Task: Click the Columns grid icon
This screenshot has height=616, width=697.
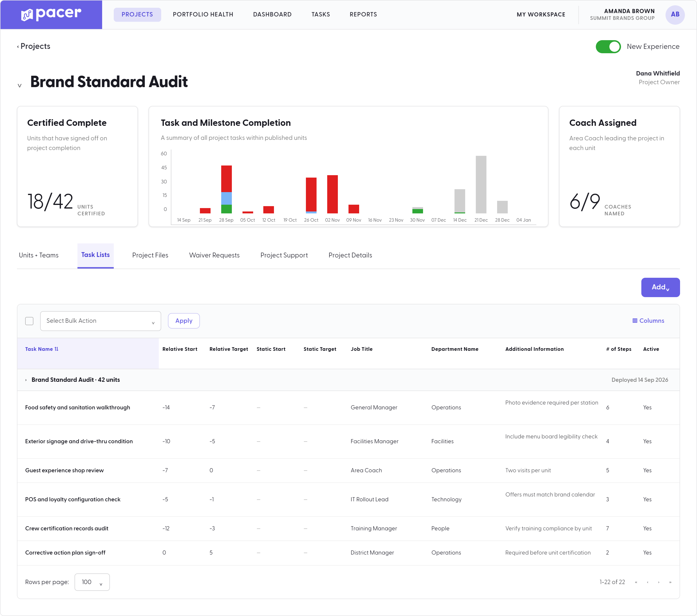Action: click(x=635, y=320)
